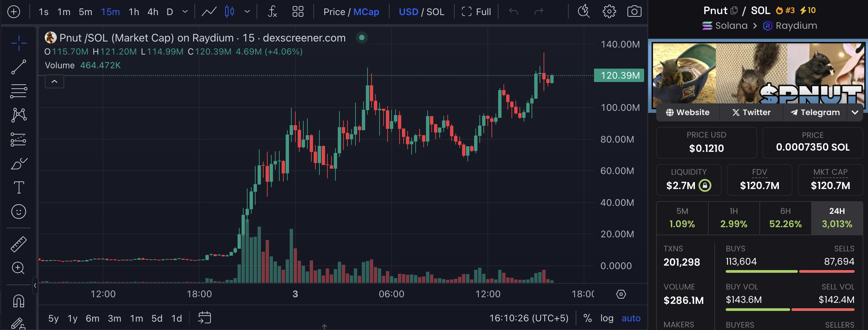This screenshot has width=868, height=330.
Task: Select the text annotation tool
Action: (x=18, y=187)
